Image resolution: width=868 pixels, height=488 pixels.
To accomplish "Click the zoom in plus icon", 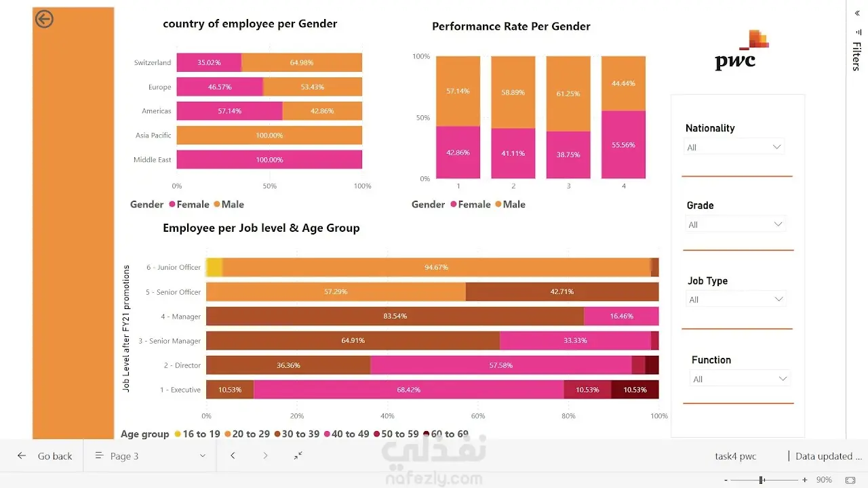I will click(804, 480).
